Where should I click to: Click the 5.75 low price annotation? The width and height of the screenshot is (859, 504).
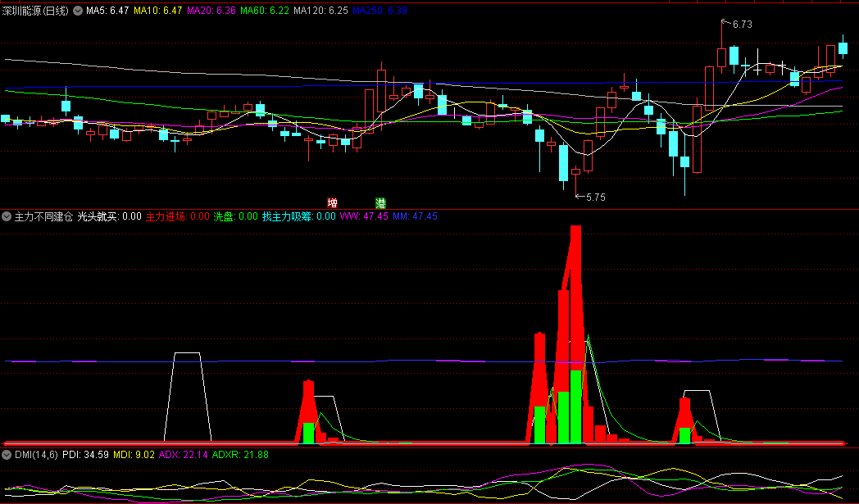[596, 198]
